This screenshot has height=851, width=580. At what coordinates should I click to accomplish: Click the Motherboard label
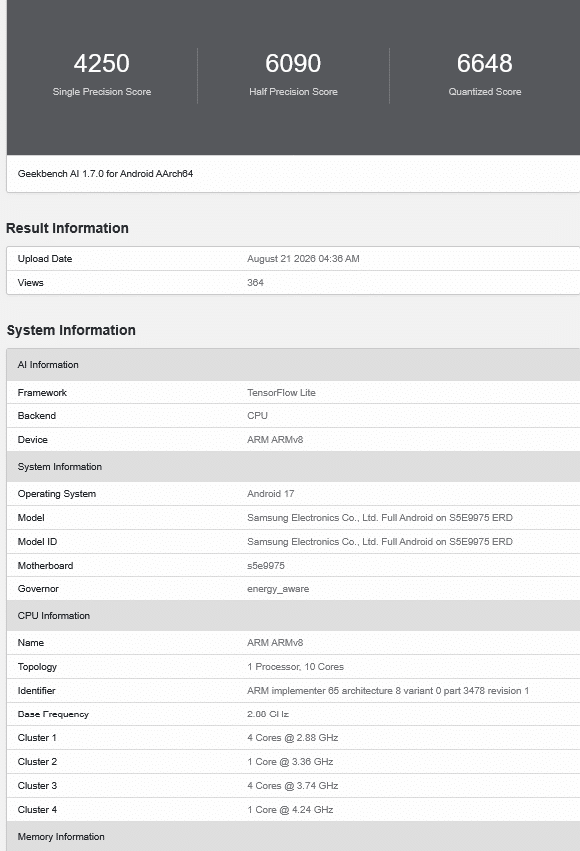(x=45, y=566)
